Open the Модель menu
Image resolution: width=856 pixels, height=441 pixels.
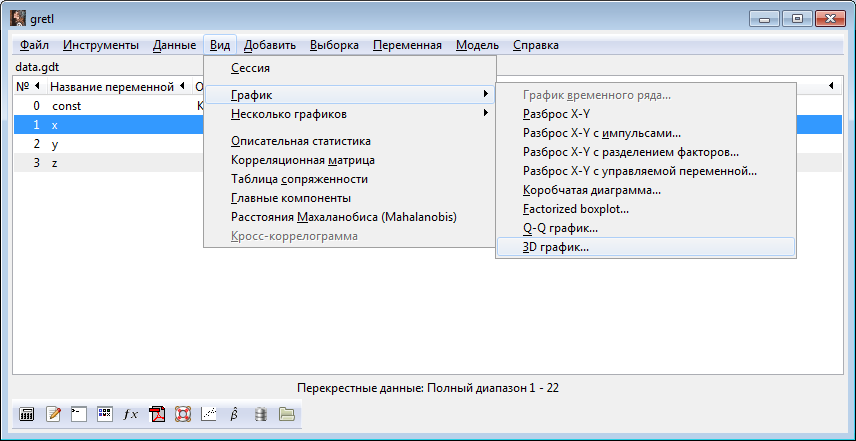coord(477,45)
